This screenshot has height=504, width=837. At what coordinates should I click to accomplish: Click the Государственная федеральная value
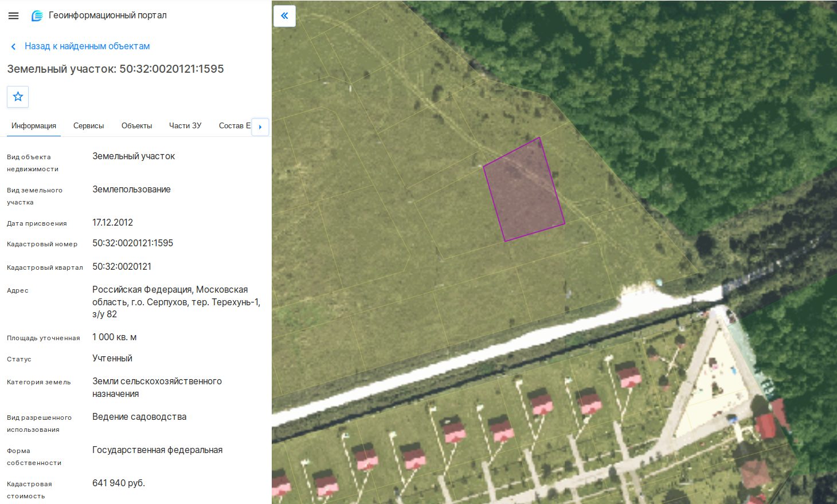coord(157,450)
